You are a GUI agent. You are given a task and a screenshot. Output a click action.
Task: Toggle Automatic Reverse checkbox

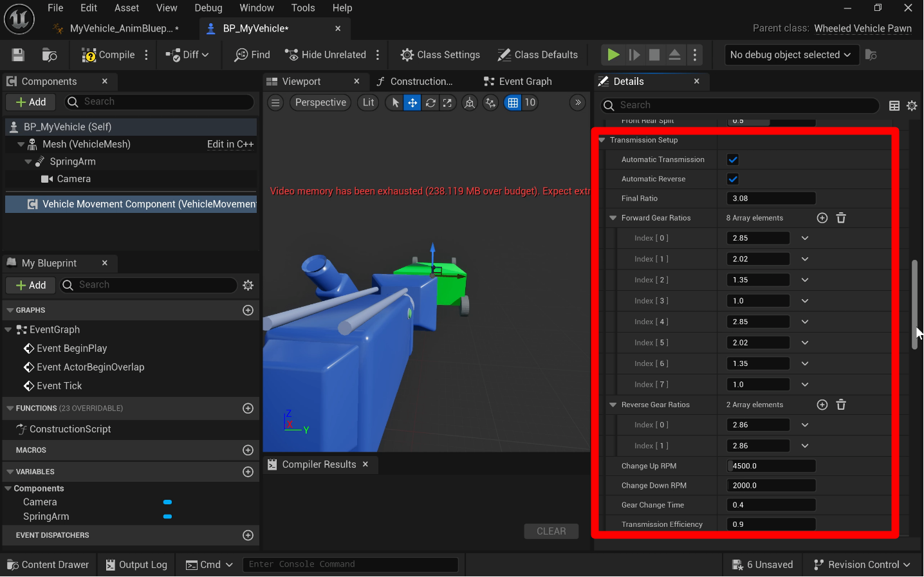click(x=733, y=179)
